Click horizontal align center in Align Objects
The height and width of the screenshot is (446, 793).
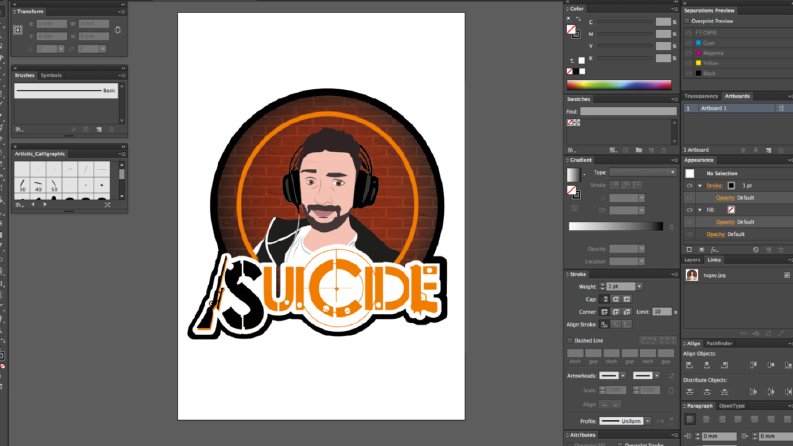(707, 365)
